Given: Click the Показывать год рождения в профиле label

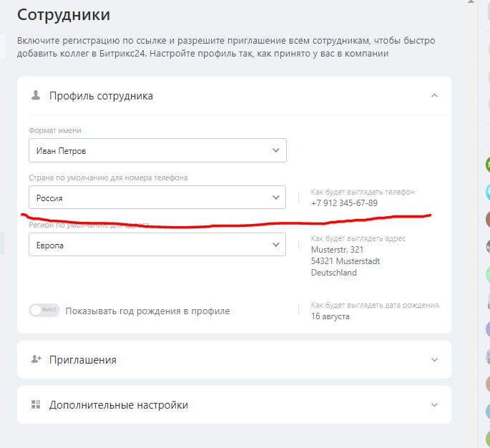Looking at the screenshot, I should pyautogui.click(x=147, y=311).
